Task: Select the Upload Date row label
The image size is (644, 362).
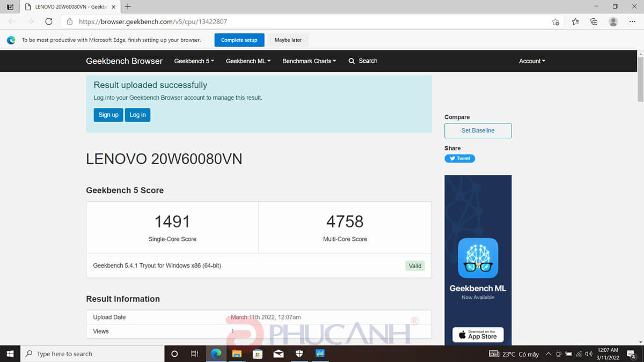Action: tap(109, 317)
